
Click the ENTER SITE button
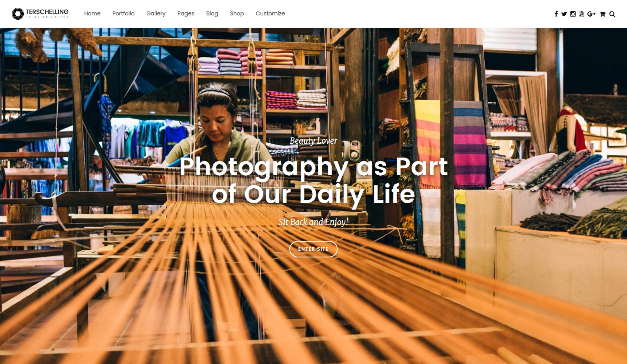coord(313,249)
